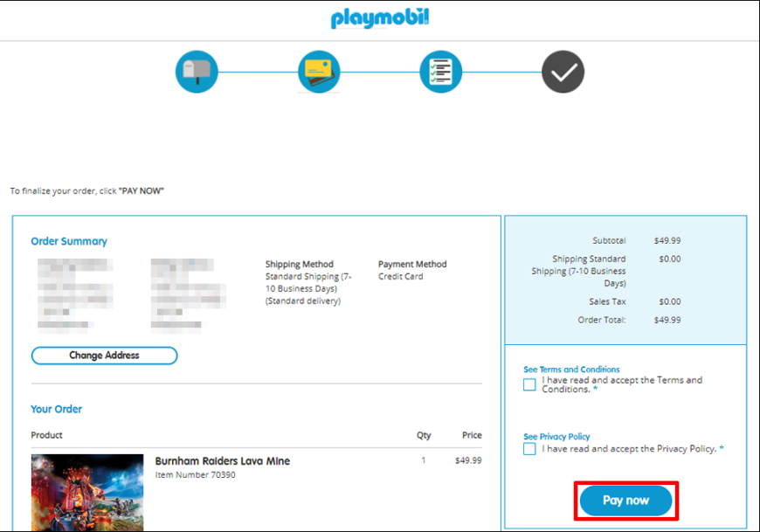Open the See Privacy Policy link
Viewport: 760px width, 532px height.
pos(556,437)
